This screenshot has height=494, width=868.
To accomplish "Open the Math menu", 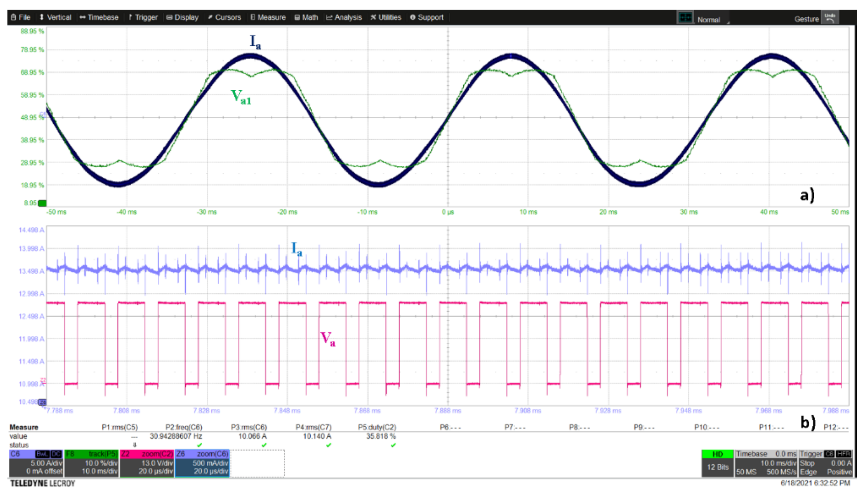I will (x=306, y=17).
